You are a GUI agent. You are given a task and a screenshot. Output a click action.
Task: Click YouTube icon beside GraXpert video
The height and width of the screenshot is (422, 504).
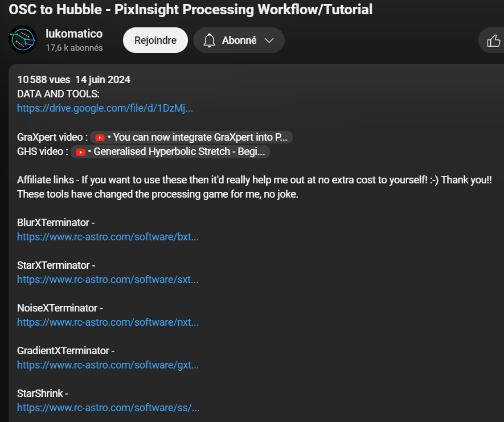pos(100,138)
